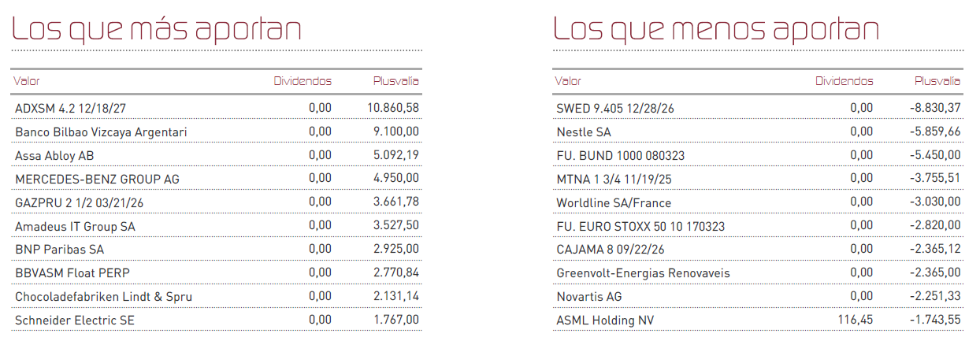The height and width of the screenshot is (341, 980).
Task: Select MERCEDES-BENZ GROUP AG row
Action: (97, 179)
